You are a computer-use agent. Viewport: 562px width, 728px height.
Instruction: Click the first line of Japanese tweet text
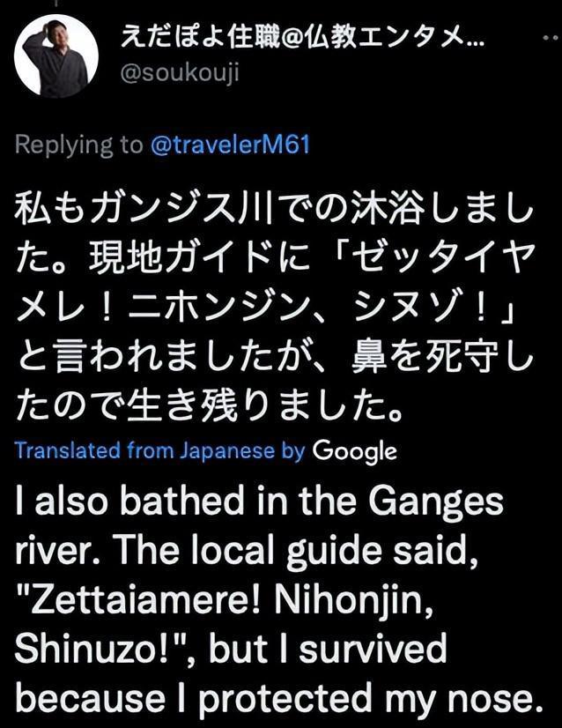[x=275, y=213]
